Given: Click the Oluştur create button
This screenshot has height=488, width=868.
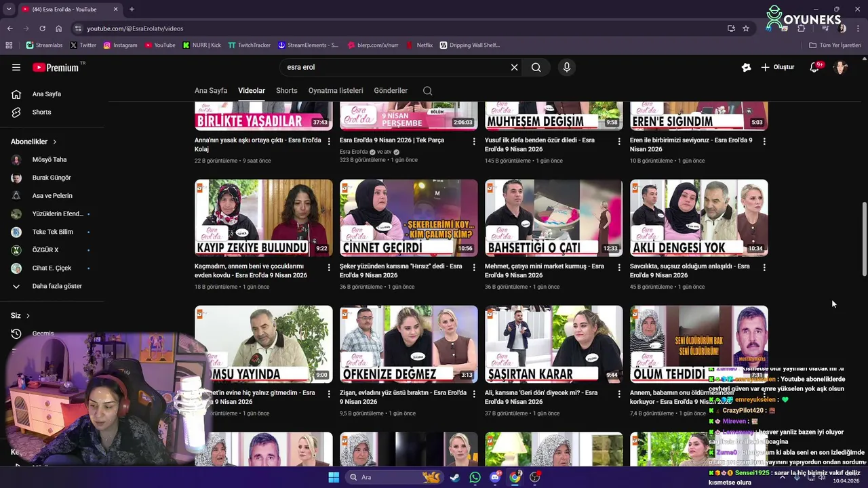Looking at the screenshot, I should tap(777, 67).
